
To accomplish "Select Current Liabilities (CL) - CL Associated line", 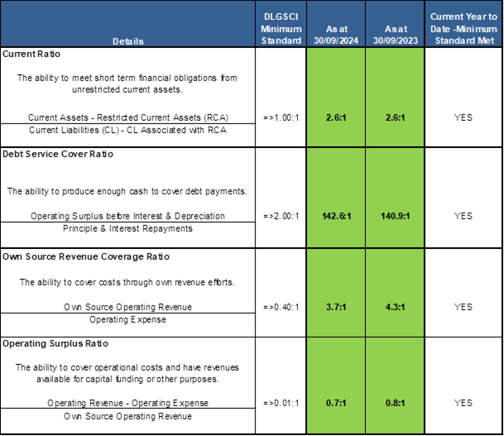I will point(128,130).
